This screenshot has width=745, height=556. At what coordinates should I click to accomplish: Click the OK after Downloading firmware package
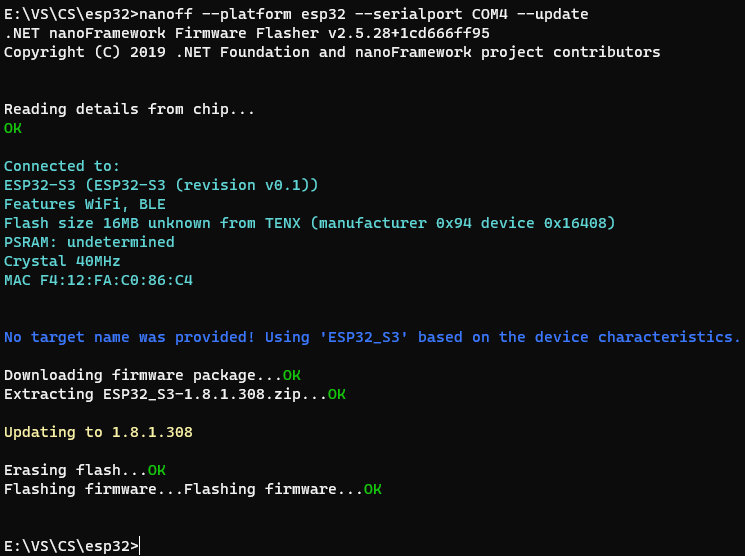(x=292, y=375)
